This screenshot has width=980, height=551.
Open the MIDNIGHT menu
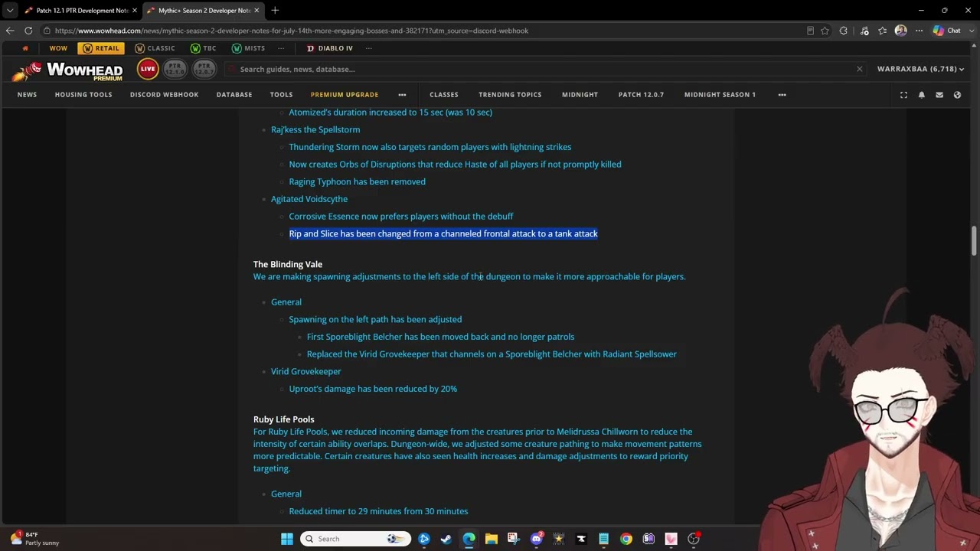pos(580,95)
